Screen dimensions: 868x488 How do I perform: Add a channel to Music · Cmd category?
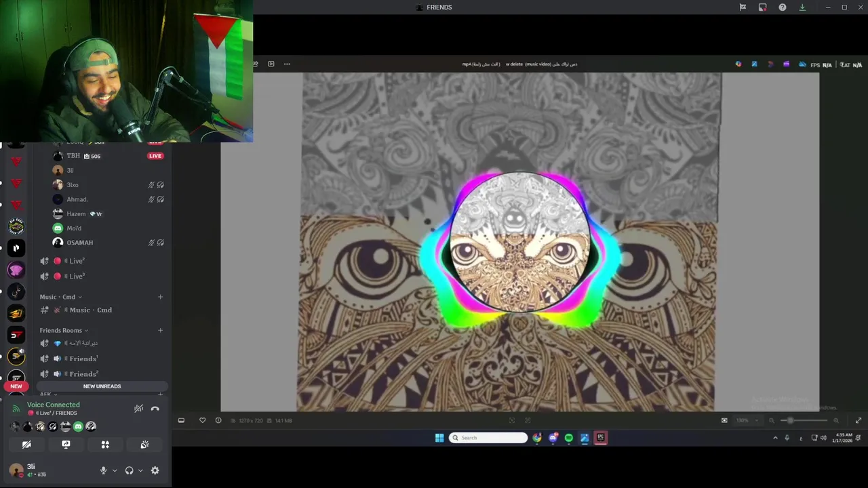[x=160, y=297]
